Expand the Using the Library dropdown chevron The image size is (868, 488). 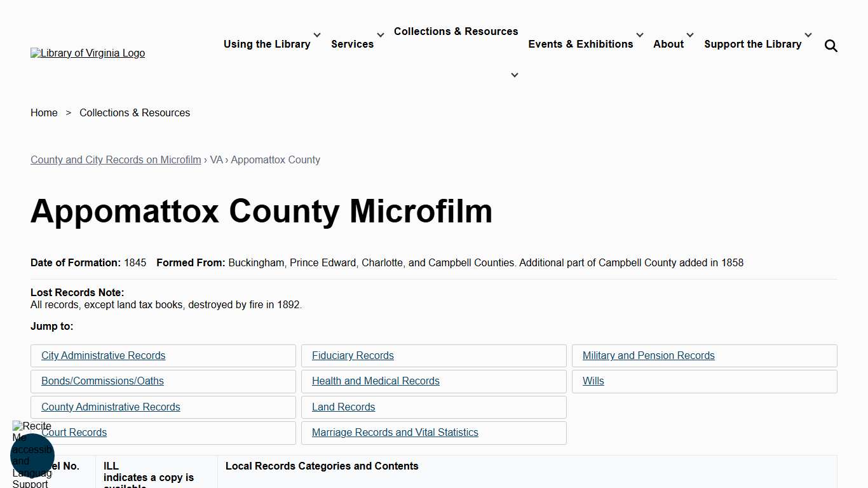pyautogui.click(x=316, y=35)
